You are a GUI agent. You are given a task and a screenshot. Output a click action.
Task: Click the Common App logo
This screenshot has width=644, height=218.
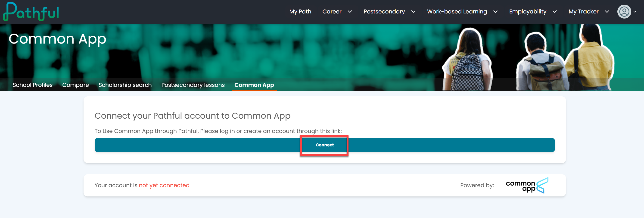pyautogui.click(x=527, y=186)
